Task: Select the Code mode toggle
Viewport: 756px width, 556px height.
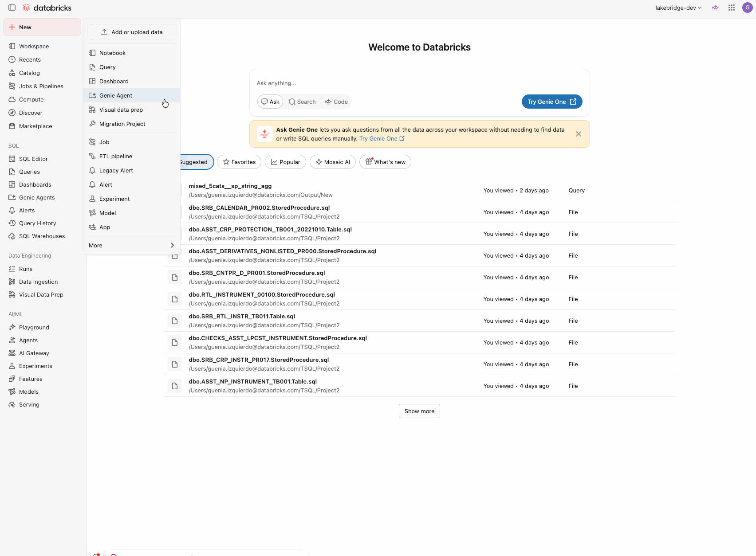Action: 336,102
